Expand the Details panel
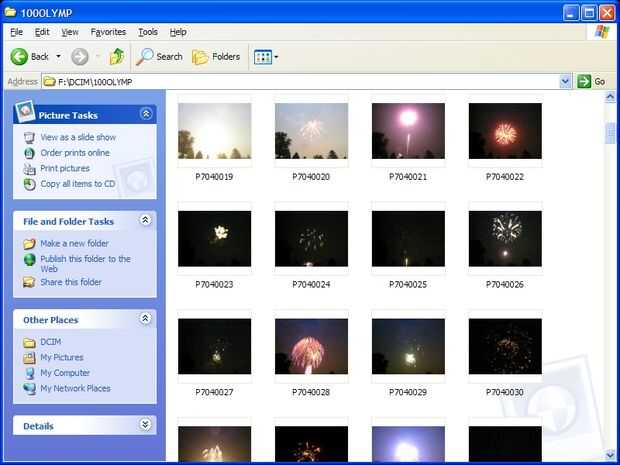Screen dimensions: 620x465 coord(146,425)
